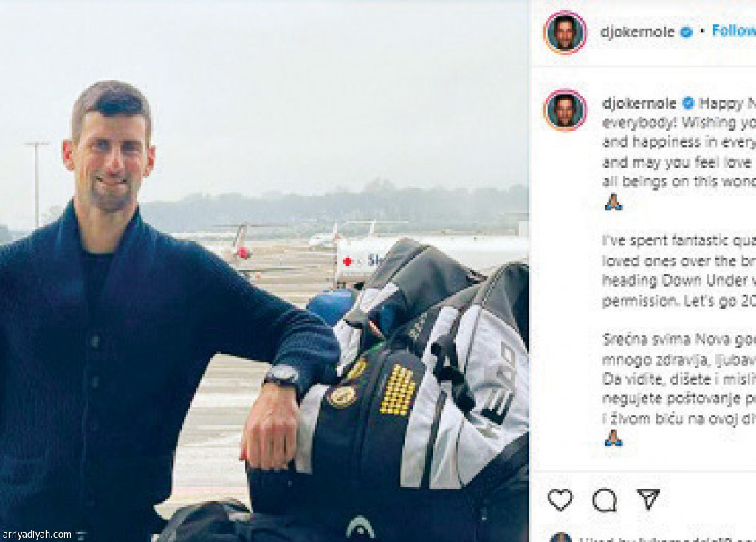Click the small liker avatar below the action icons
This screenshot has width=756, height=542.
point(561,537)
